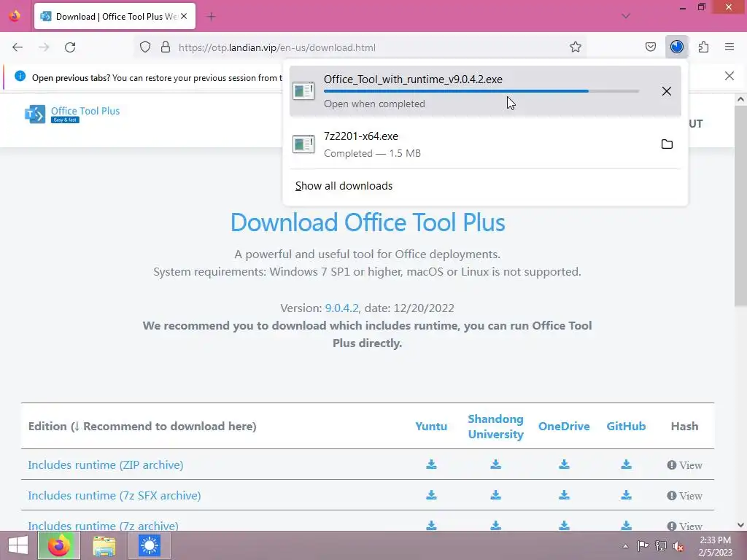Click the page vertical scrollbar thumb
This screenshot has height=560, width=747.
[x=740, y=206]
